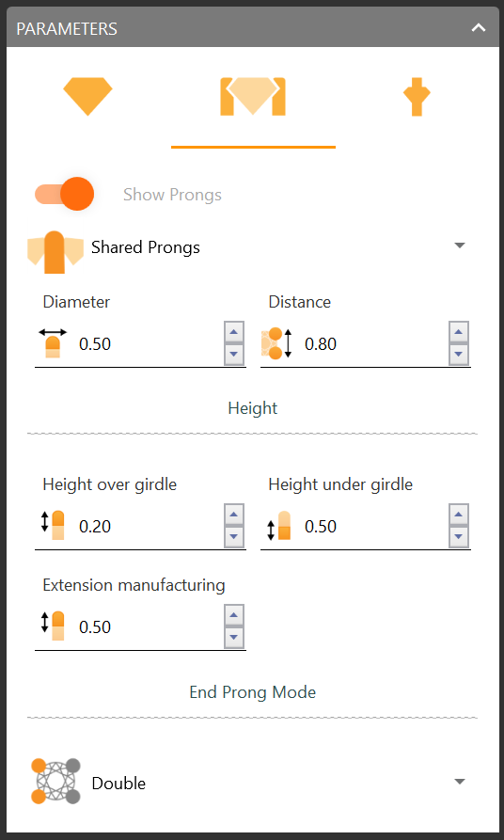
Task: Decrease the Distance value
Action: click(x=459, y=355)
